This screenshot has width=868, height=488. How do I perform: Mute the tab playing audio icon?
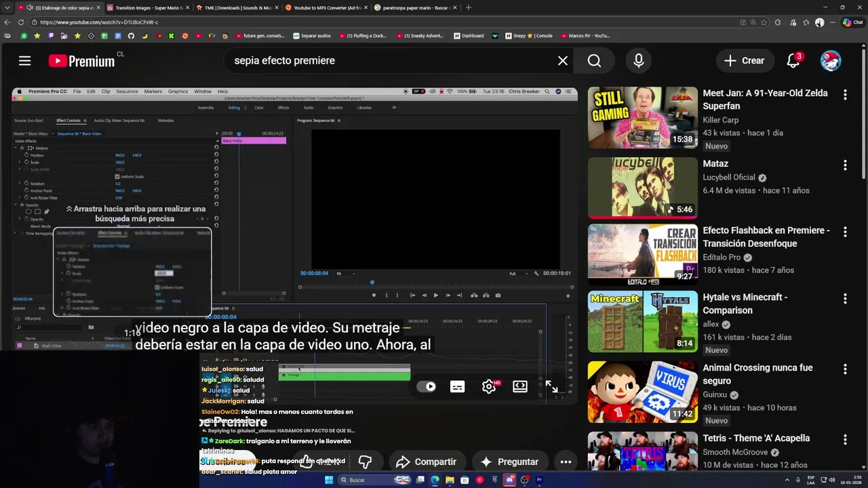[x=29, y=7]
